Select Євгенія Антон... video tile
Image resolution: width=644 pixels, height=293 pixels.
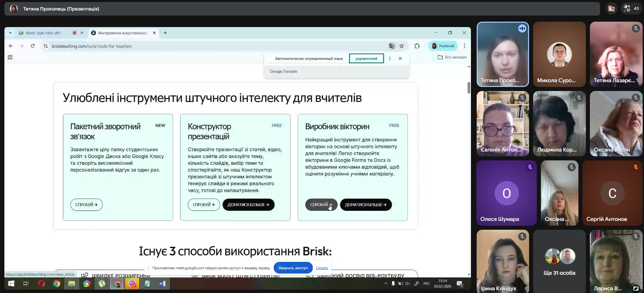[503, 123]
